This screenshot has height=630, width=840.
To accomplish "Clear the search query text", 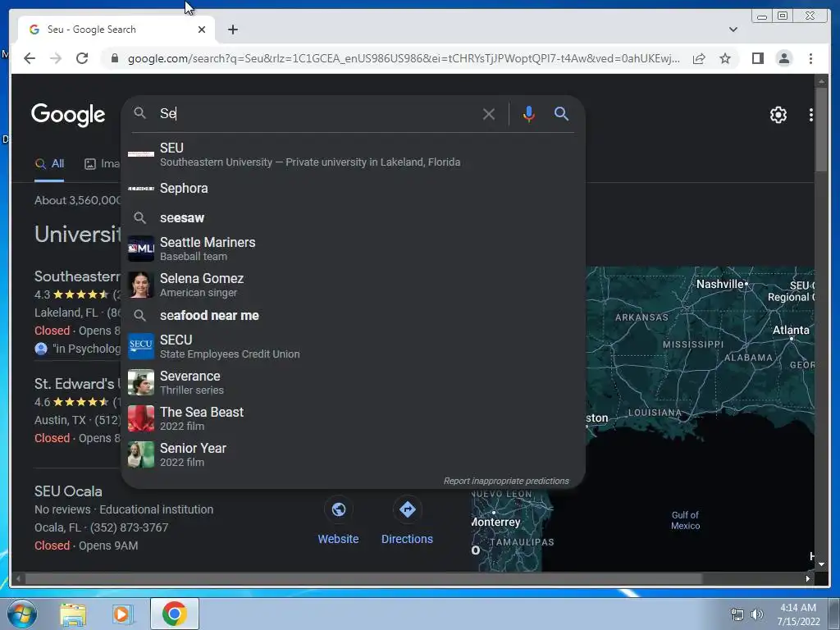I will tap(489, 113).
